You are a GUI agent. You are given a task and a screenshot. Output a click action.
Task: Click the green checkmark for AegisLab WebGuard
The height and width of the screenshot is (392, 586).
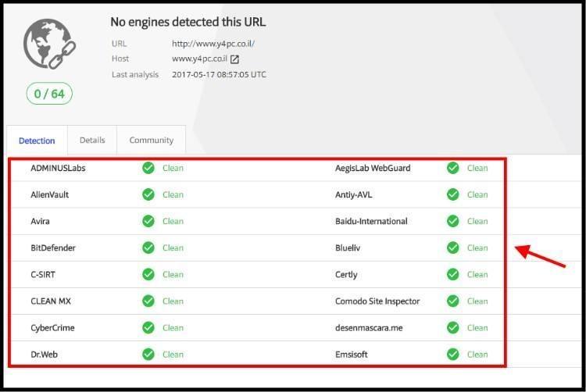[453, 168]
